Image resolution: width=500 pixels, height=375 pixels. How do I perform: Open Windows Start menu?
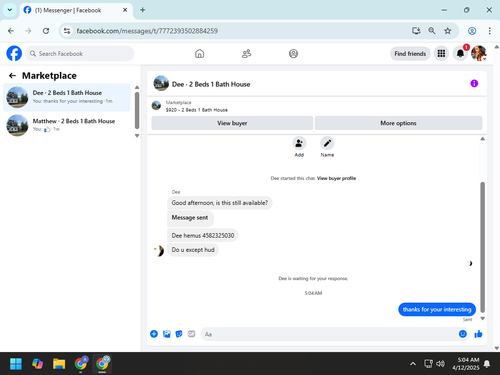(16, 364)
